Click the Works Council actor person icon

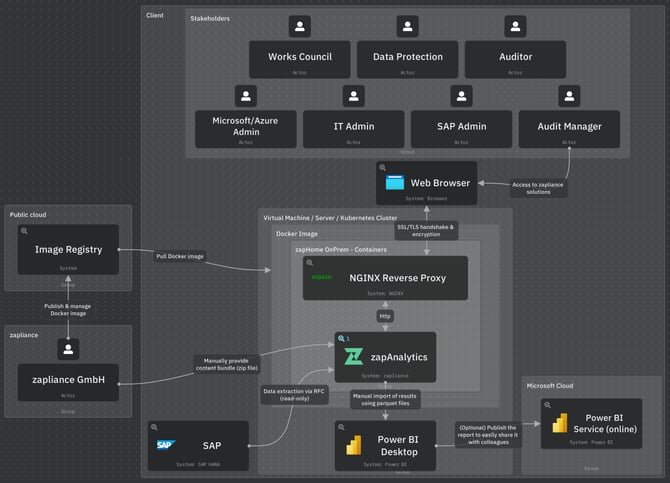[300, 27]
